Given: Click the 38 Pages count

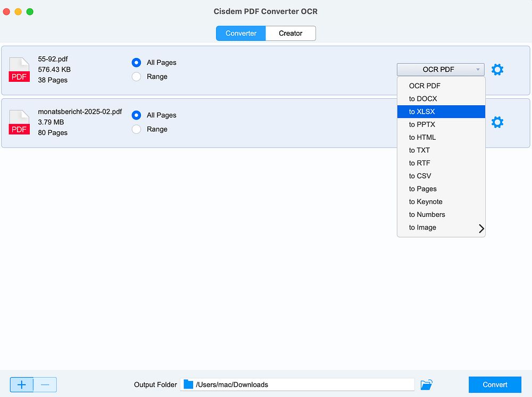Looking at the screenshot, I should click(x=53, y=80).
